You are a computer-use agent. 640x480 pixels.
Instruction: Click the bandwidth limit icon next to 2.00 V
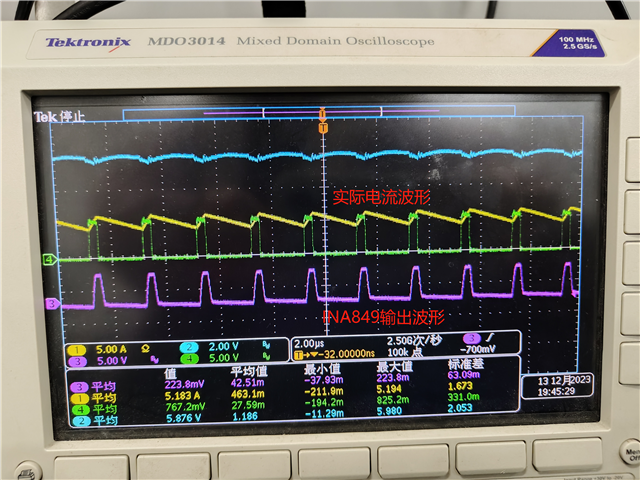click(x=266, y=345)
